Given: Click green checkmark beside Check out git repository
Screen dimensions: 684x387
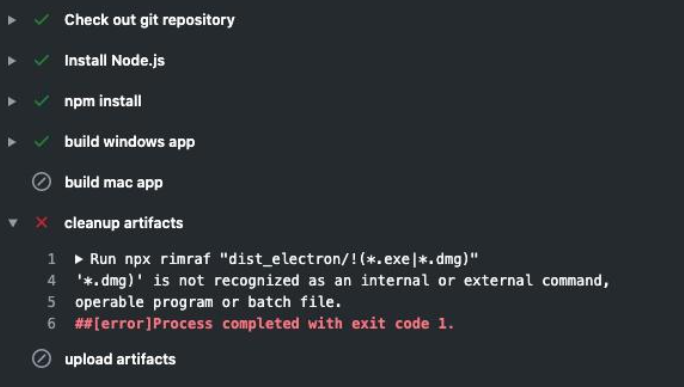Looking at the screenshot, I should 41,20.
